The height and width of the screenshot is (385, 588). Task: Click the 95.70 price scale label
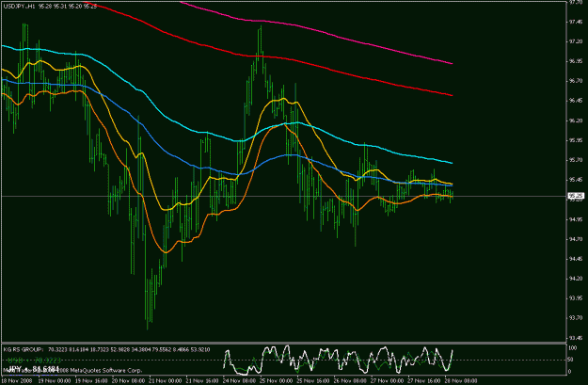tap(576, 160)
